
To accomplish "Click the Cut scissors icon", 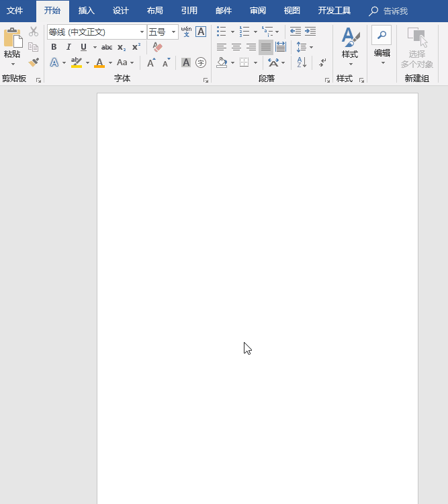I will pyautogui.click(x=34, y=32).
